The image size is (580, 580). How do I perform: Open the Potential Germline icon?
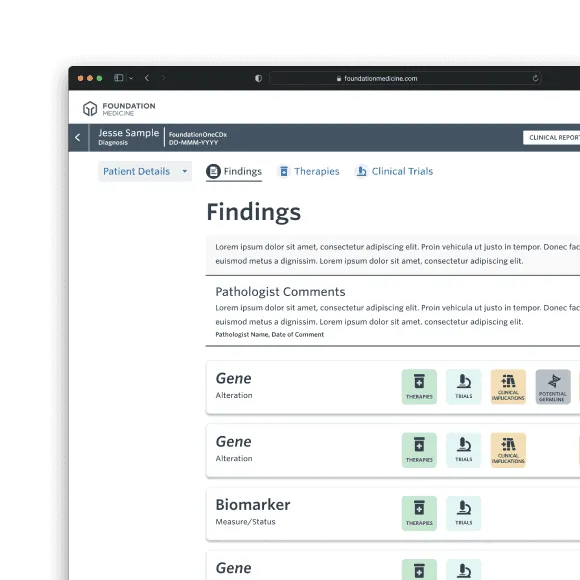pyautogui.click(x=553, y=387)
